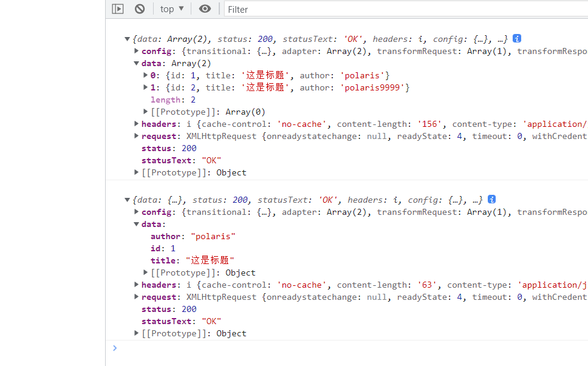This screenshot has width=588, height=366.
Task: Expand config in the second response object
Action: (137, 212)
